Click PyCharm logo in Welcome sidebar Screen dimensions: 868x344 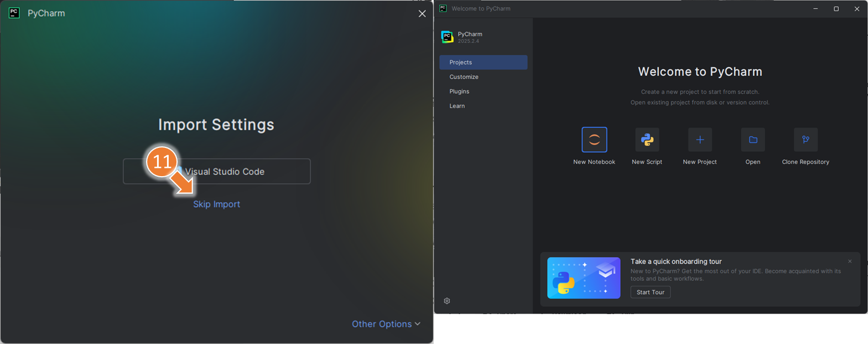(x=447, y=37)
